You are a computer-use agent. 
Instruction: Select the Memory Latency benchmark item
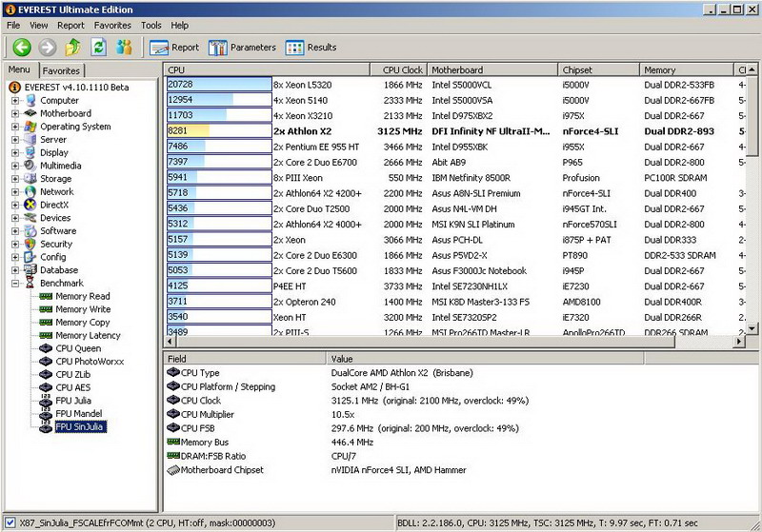click(88, 335)
